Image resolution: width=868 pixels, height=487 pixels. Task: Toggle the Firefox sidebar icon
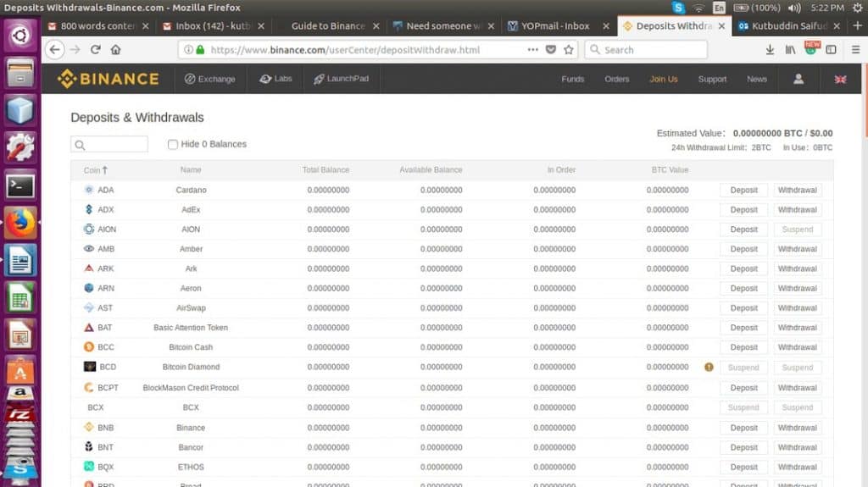[x=831, y=50]
